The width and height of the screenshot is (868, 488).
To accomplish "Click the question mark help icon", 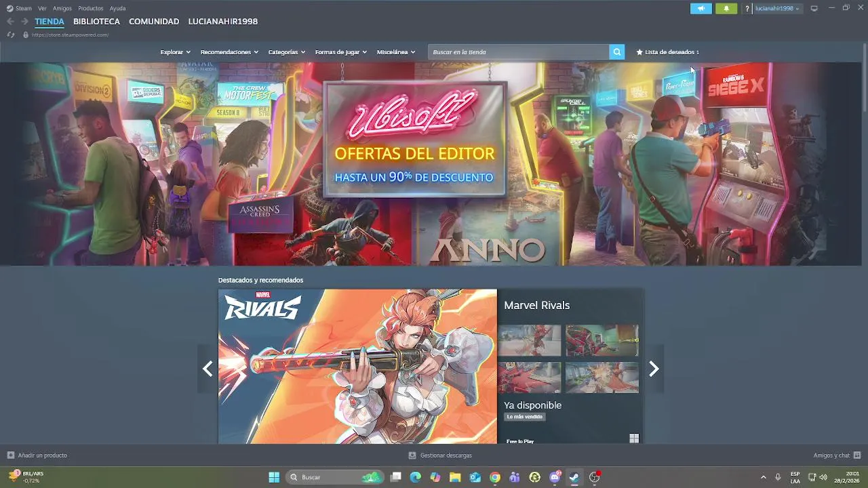I will (x=747, y=9).
